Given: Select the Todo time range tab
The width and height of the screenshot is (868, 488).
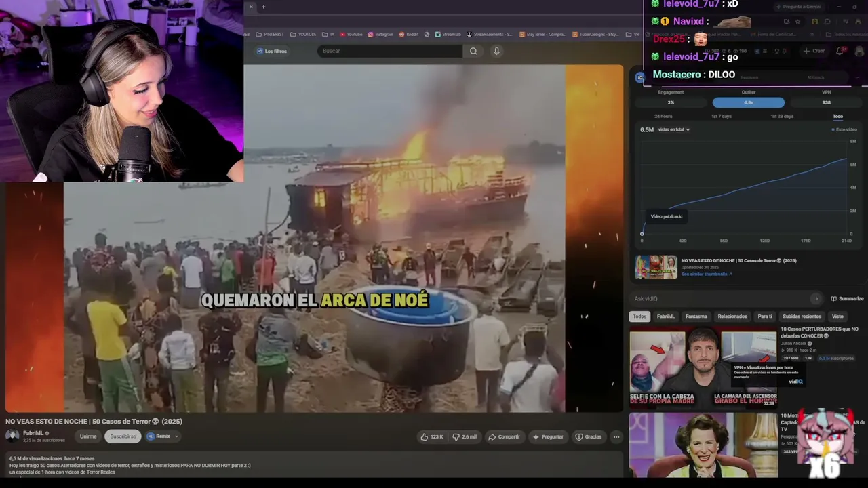Looking at the screenshot, I should pyautogui.click(x=837, y=116).
